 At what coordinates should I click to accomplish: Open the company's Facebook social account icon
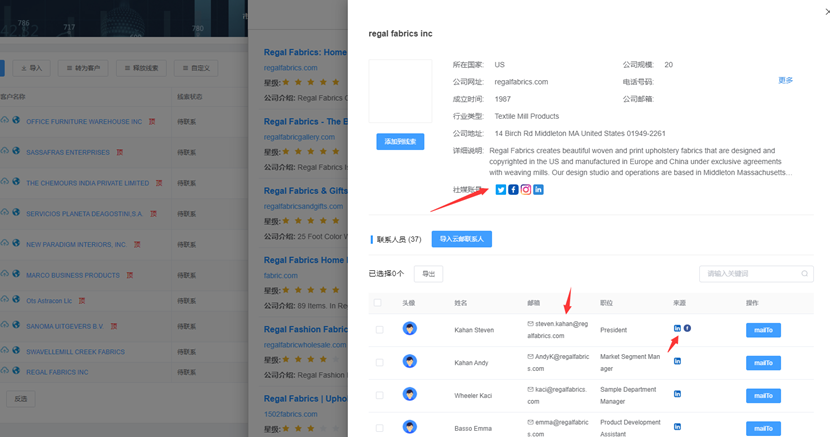(513, 189)
